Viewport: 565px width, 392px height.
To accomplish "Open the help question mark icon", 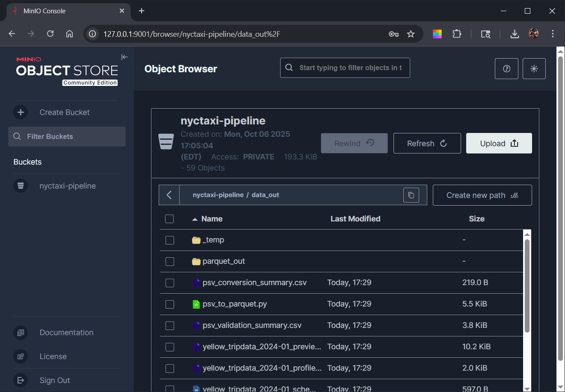I will (x=506, y=68).
